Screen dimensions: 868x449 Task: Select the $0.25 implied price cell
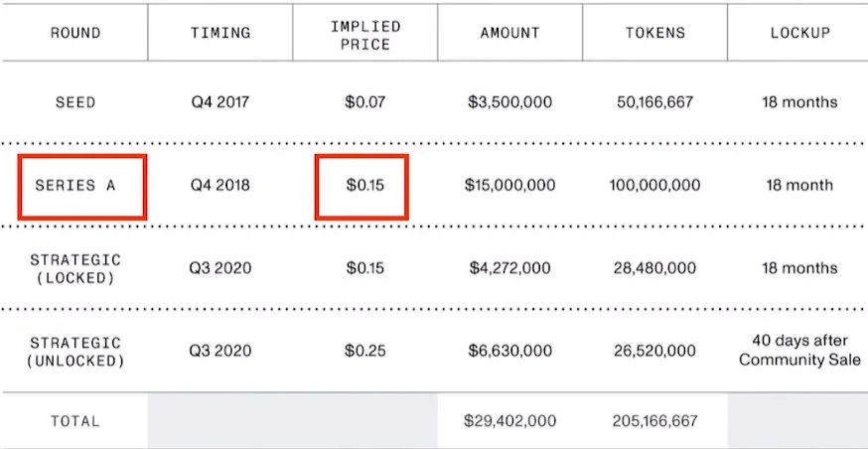coord(363,351)
